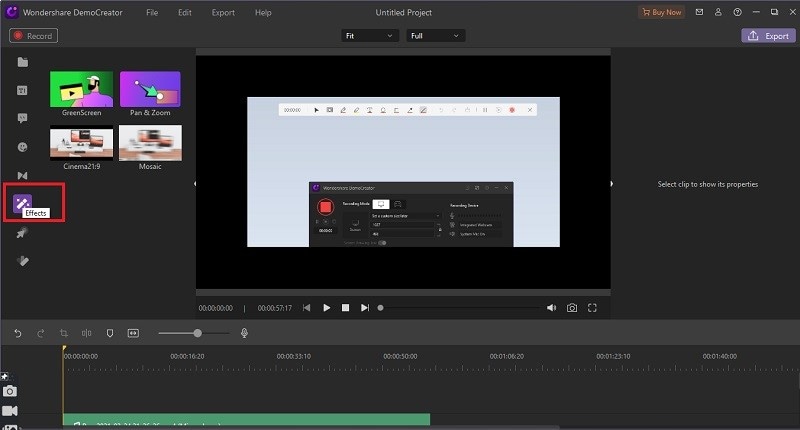Click the add track icon above camera
Screen dimensions: 800x430
pos(5,376)
